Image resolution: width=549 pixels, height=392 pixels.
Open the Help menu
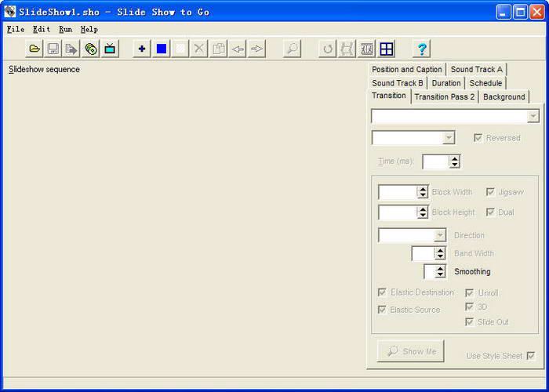[x=89, y=30]
